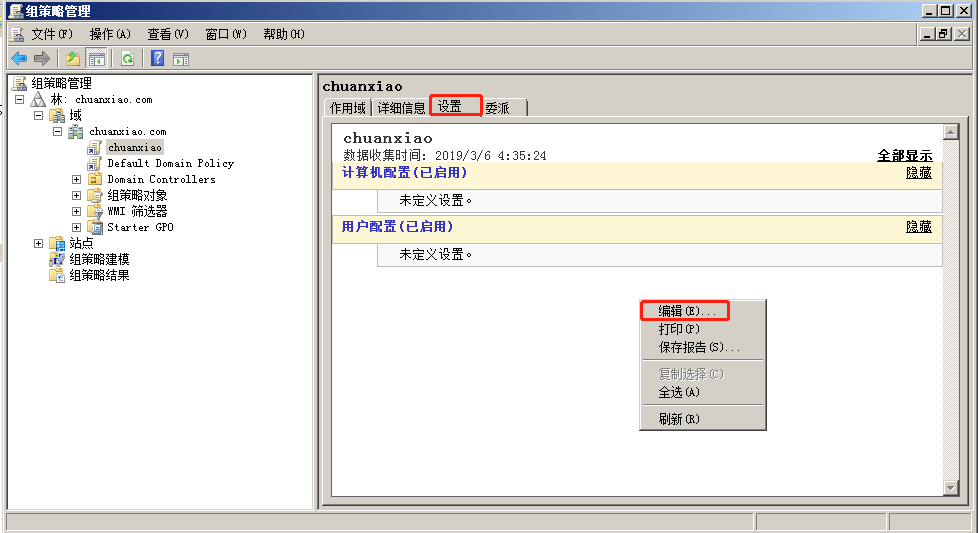
Task: Click the 用户配置(已启用) heading
Action: pyautogui.click(x=397, y=226)
